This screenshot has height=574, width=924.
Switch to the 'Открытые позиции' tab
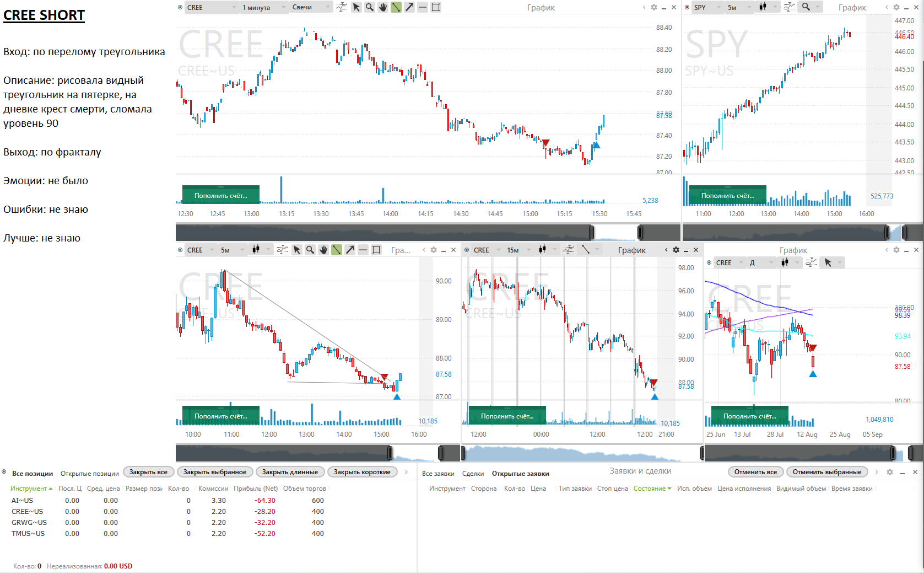(x=90, y=474)
